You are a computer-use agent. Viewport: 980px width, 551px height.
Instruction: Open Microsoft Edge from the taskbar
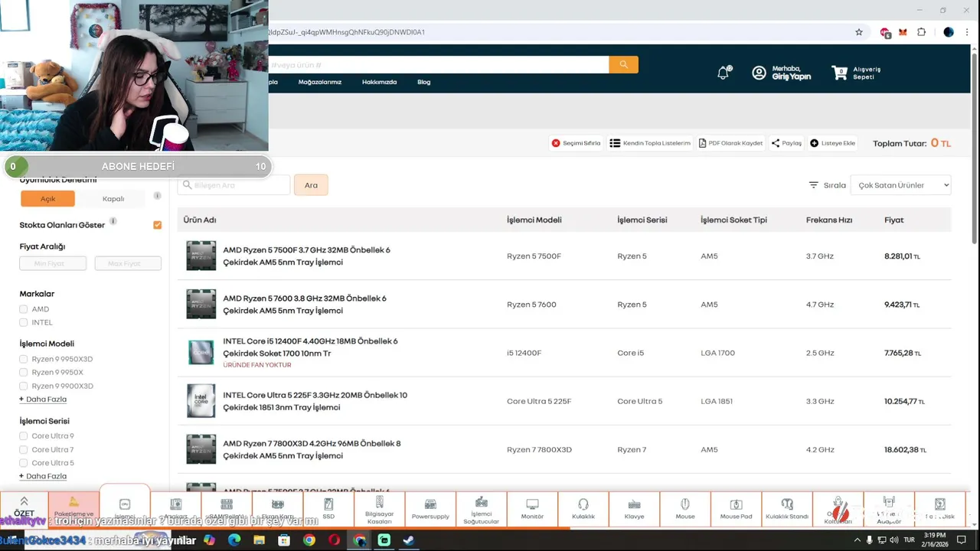pos(234,540)
